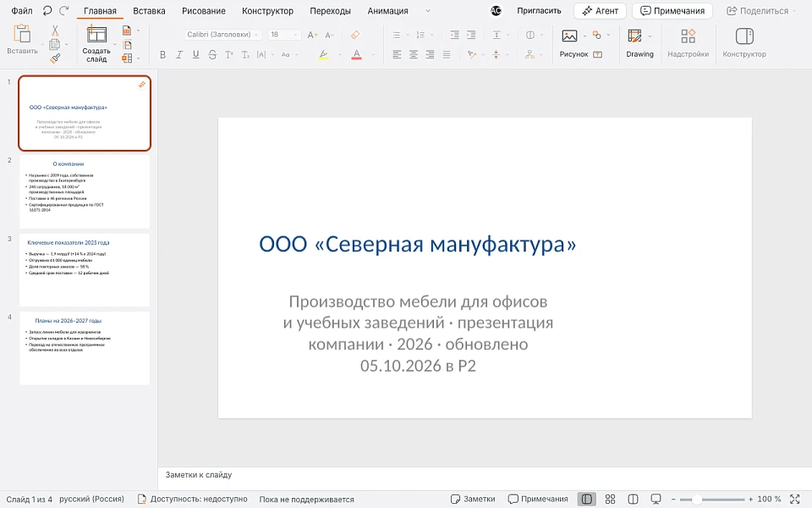Click the Вставить paste icon

click(x=22, y=34)
